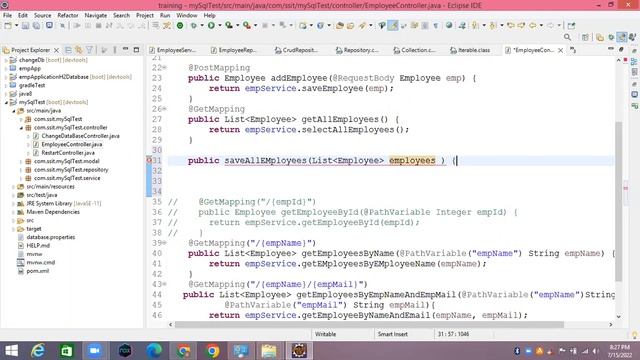Click the horizontal scrollbar right arrow
This screenshot has height=360, width=640.
611,325
